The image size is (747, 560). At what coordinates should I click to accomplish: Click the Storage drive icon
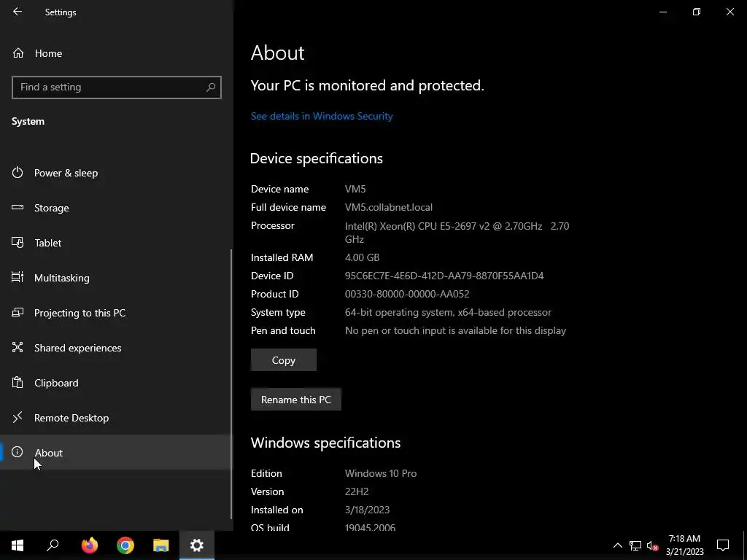point(18,207)
